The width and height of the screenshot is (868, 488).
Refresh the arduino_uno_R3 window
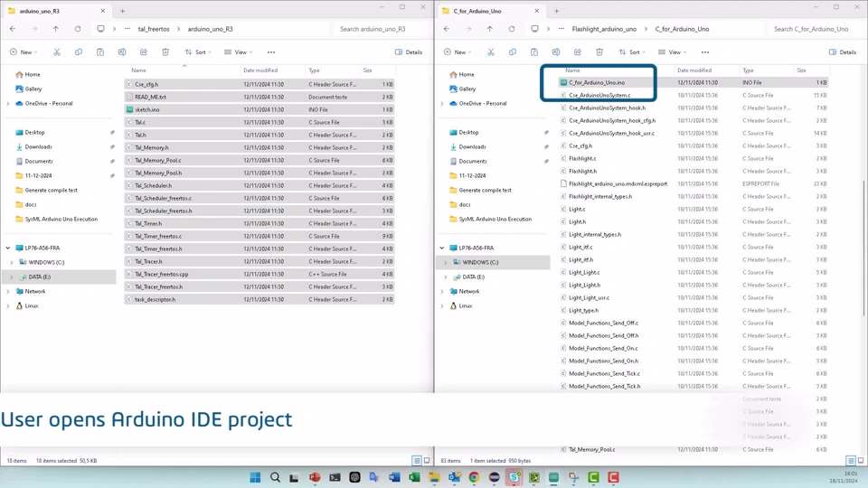[78, 29]
